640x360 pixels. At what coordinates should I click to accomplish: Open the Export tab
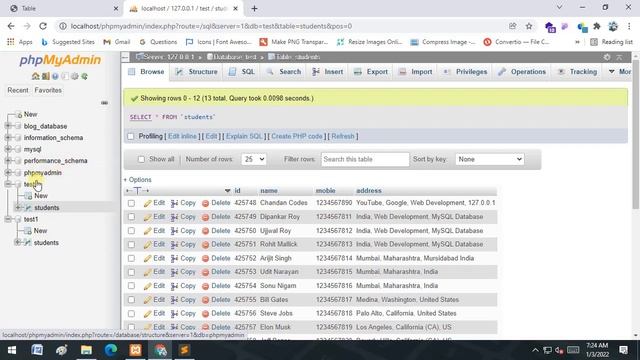coord(371,72)
